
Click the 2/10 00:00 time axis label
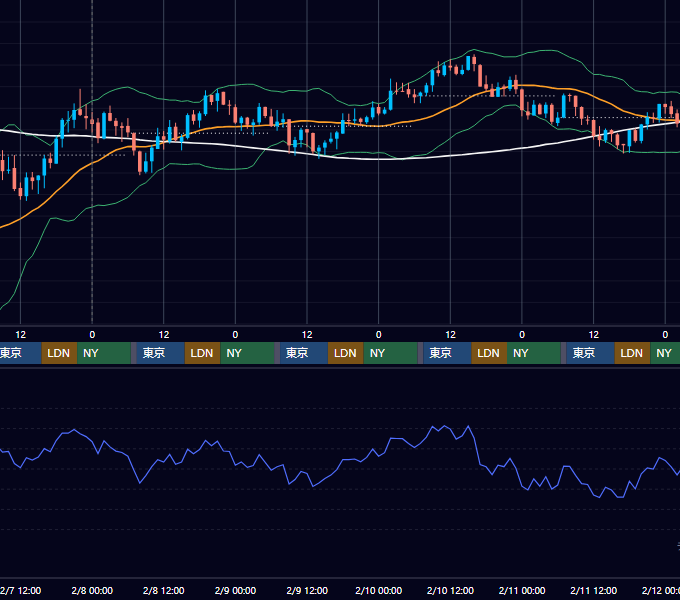[379, 590]
